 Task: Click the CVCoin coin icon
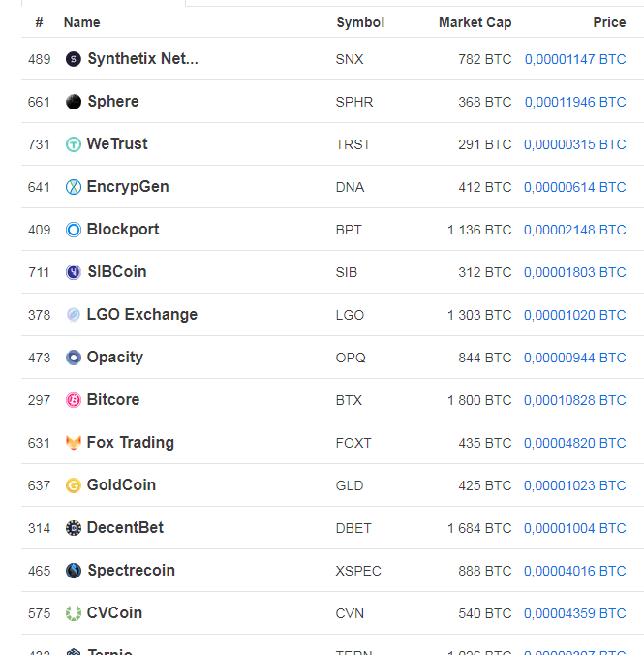point(74,613)
